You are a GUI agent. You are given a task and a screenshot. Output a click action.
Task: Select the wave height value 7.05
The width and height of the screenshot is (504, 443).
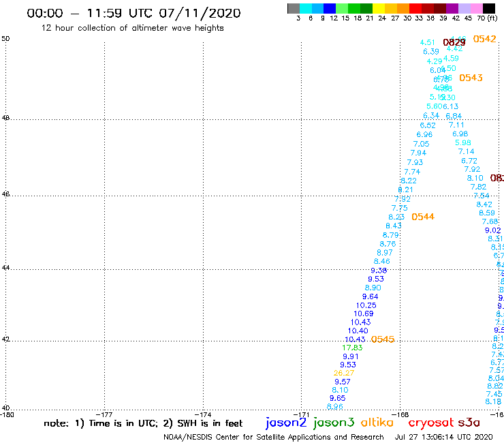(421, 144)
